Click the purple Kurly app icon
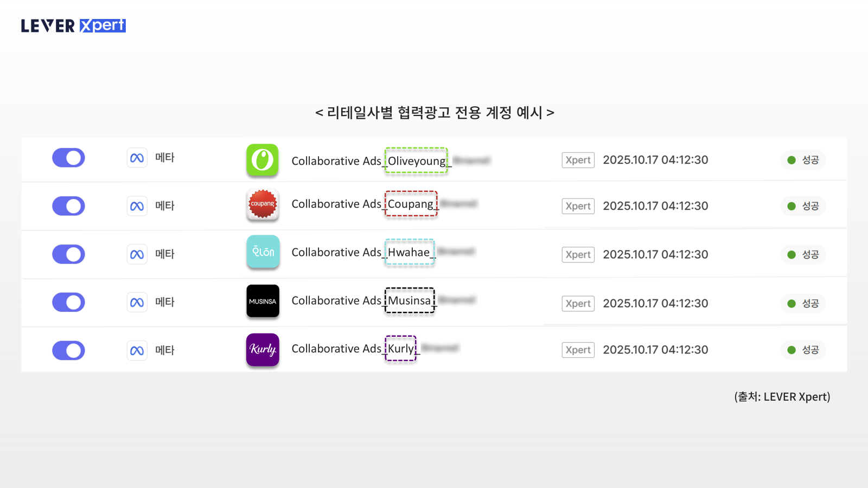 coord(263,349)
